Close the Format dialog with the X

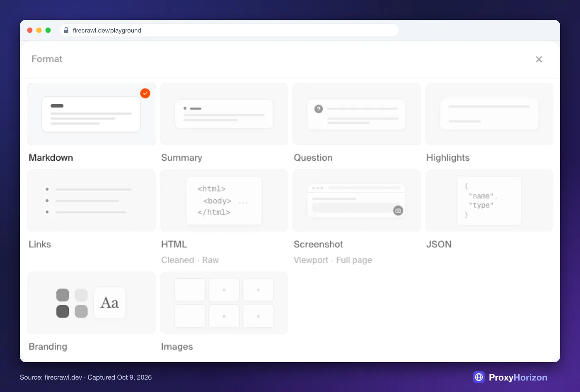(x=539, y=59)
